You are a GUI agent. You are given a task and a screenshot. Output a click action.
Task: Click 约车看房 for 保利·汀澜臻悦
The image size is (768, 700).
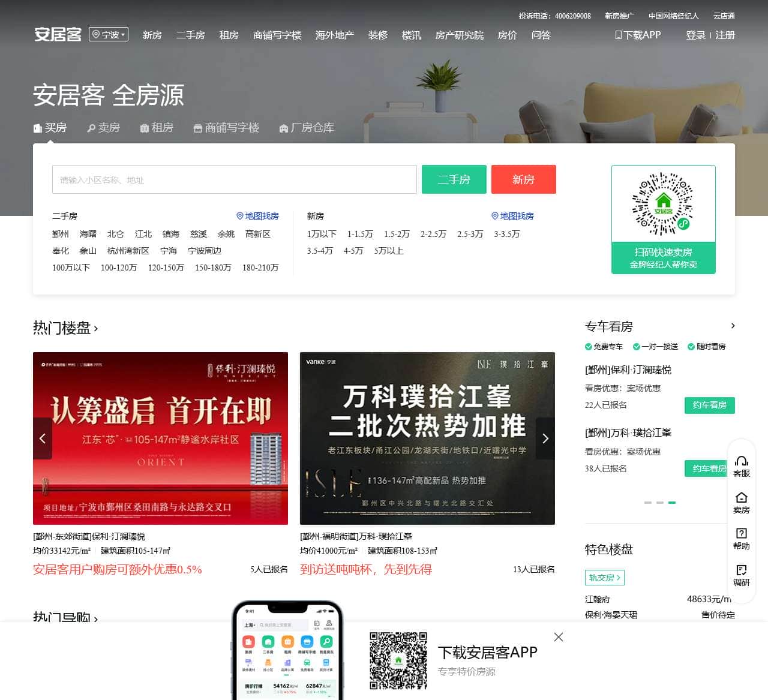pyautogui.click(x=710, y=405)
